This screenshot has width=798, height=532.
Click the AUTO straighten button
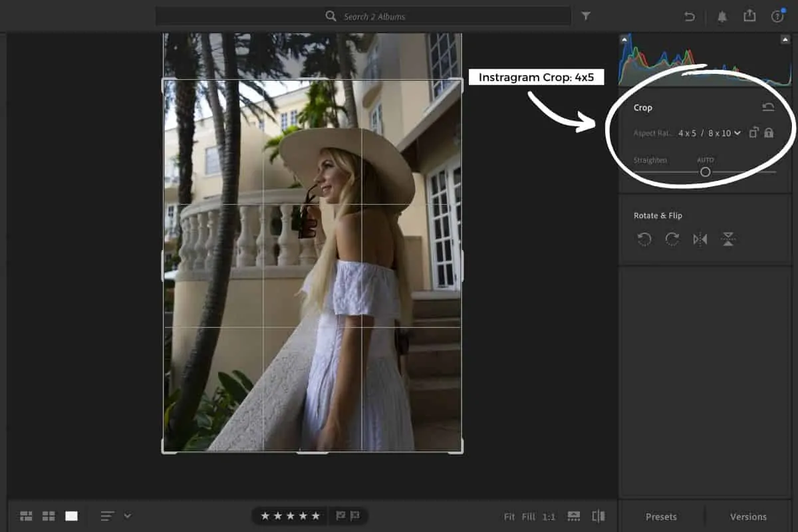[706, 160]
